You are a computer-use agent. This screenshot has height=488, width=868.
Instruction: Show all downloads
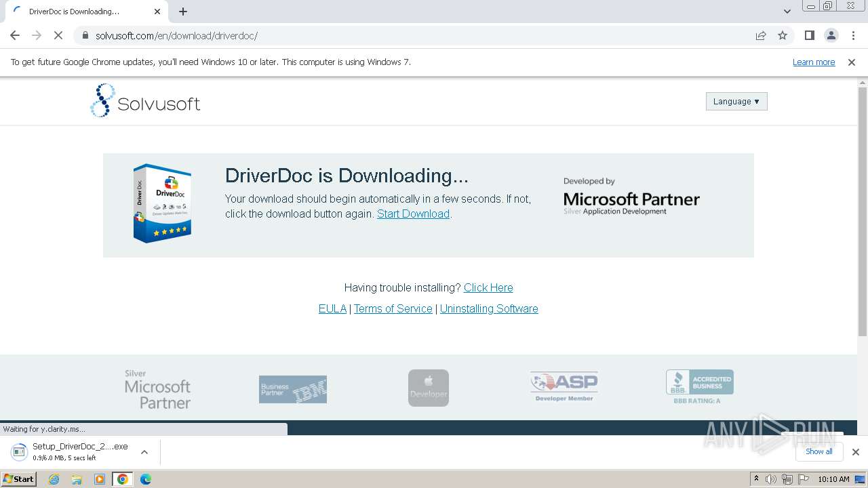[818, 451]
